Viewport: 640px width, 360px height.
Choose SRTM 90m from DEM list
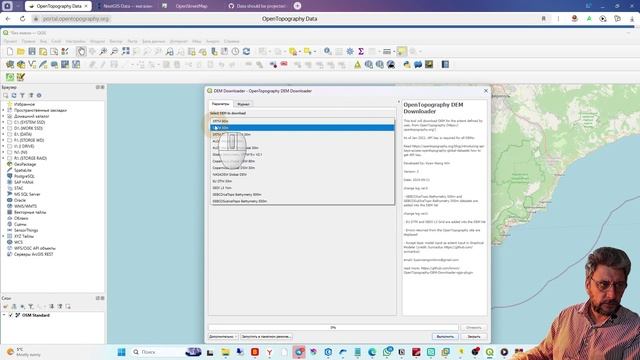302,121
